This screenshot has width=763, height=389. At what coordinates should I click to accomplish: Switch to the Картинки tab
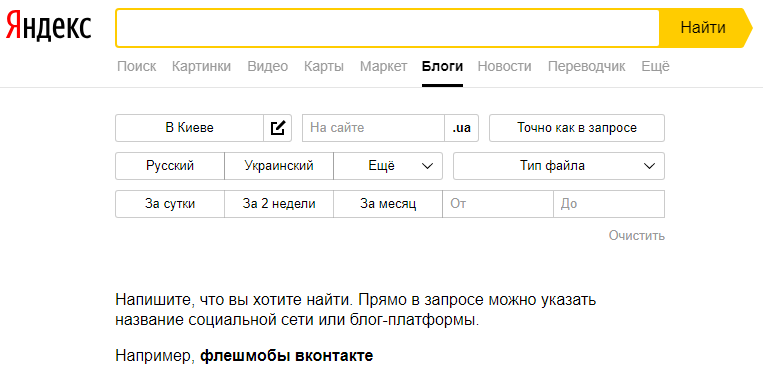point(201,66)
